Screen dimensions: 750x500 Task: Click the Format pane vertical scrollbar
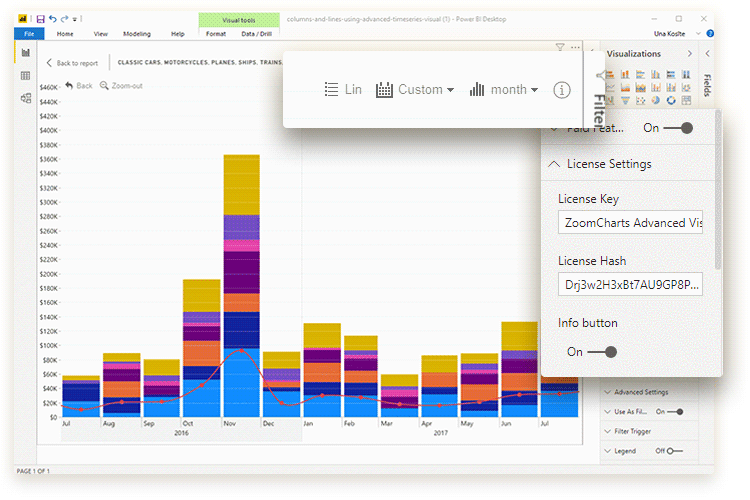718,191
